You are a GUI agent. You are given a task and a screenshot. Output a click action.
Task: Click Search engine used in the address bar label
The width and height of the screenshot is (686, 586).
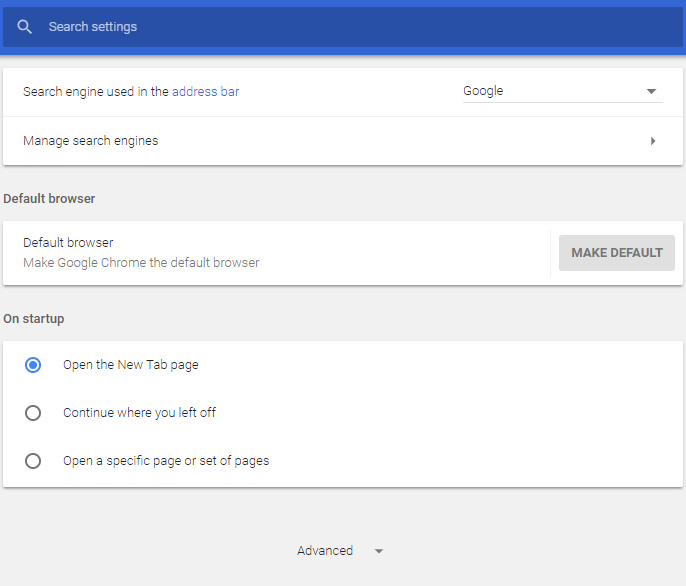point(131,91)
